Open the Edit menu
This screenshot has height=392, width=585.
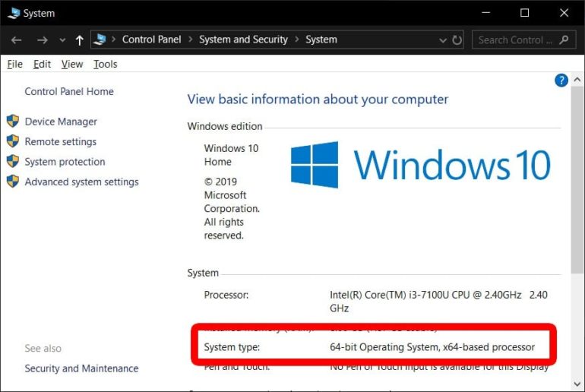click(x=42, y=64)
